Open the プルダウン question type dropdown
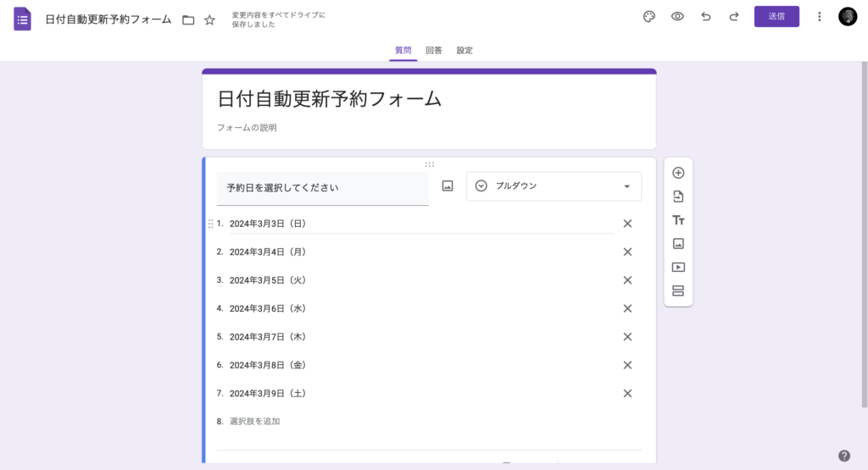868x470 pixels. (554, 186)
